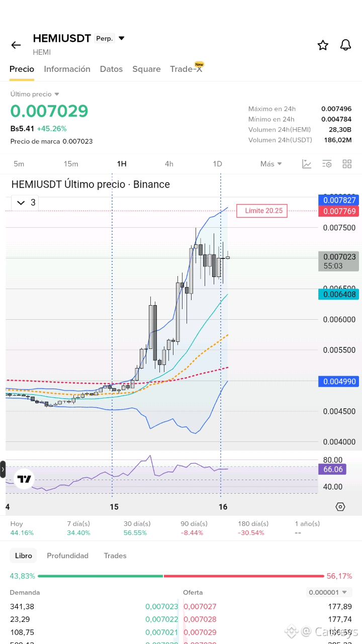The height and width of the screenshot is (644, 362).
Task: Open the Trade-X tab
Action: click(186, 69)
